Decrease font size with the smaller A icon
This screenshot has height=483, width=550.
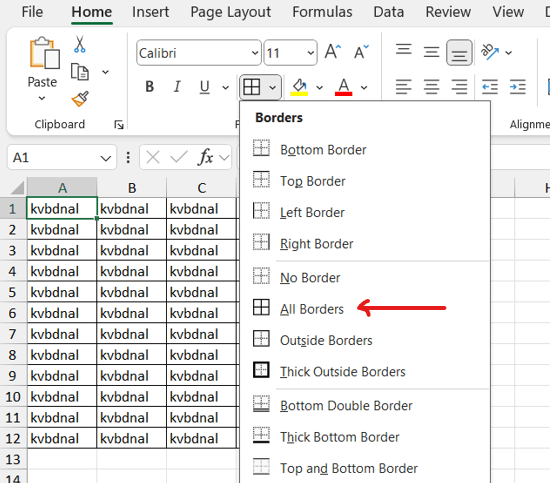coord(361,52)
